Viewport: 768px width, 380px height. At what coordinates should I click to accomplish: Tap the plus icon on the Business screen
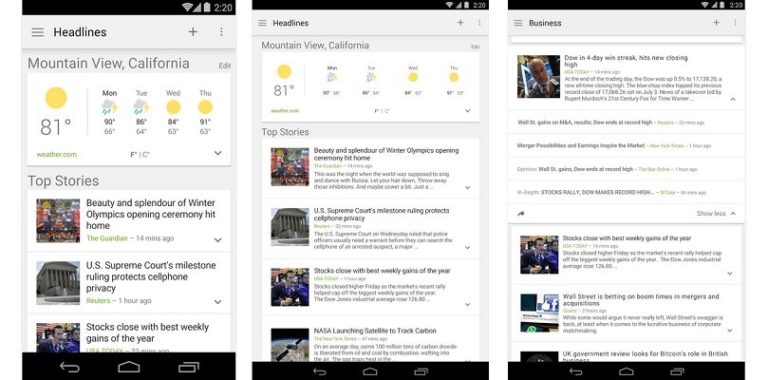pos(717,23)
